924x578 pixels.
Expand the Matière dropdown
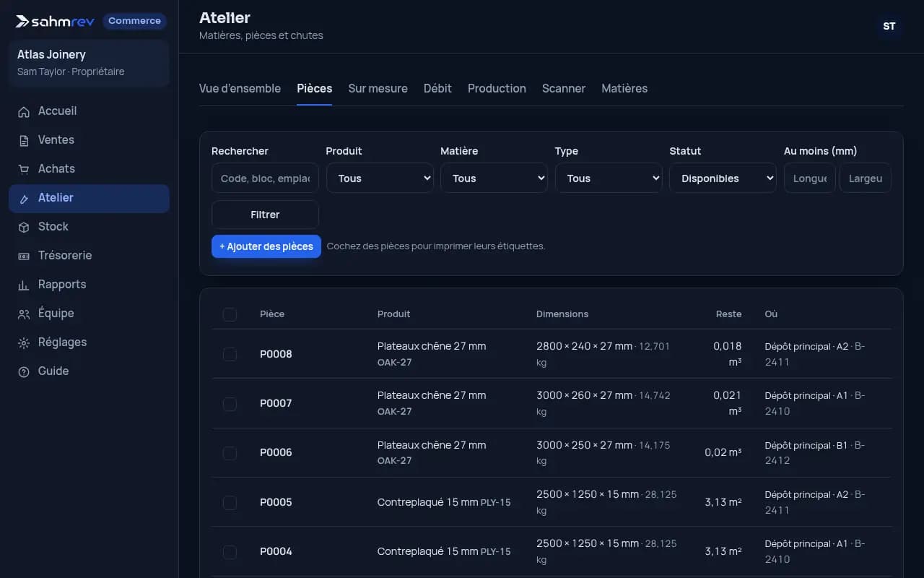[x=494, y=178]
